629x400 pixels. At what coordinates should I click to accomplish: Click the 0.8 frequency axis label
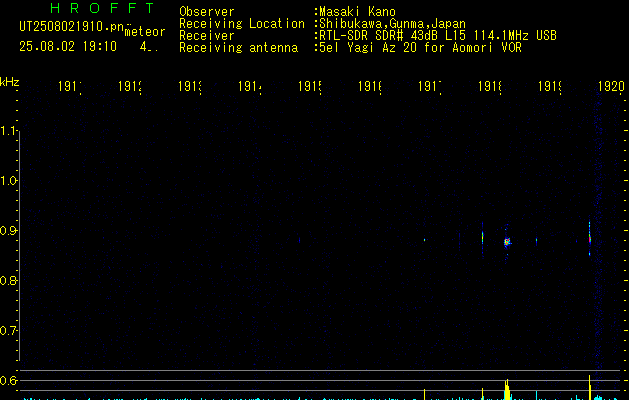(8, 280)
